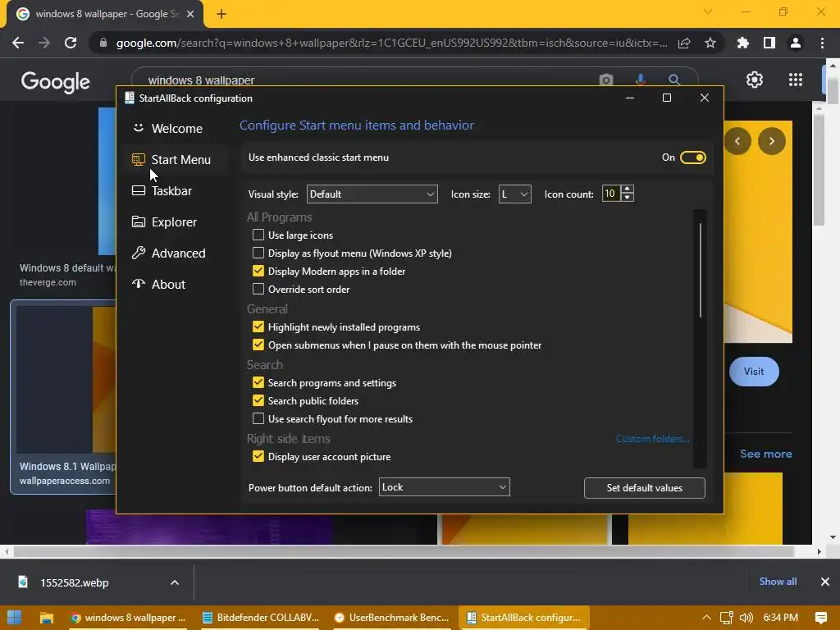The height and width of the screenshot is (630, 840).
Task: Uncheck Display Modern apps in a folder
Action: pos(258,271)
